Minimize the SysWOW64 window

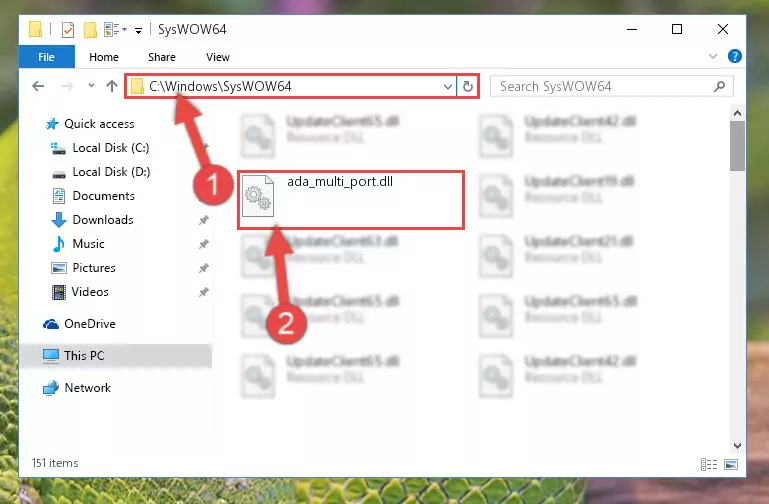click(632, 29)
